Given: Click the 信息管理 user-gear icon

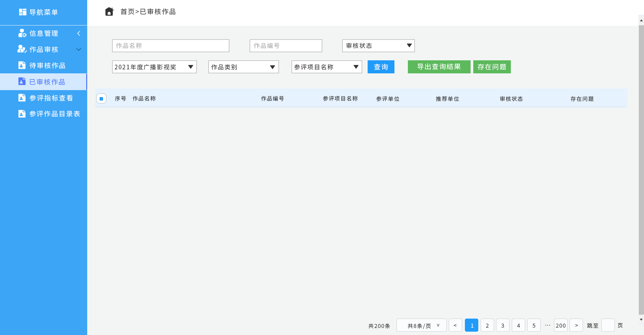Looking at the screenshot, I should point(22,33).
